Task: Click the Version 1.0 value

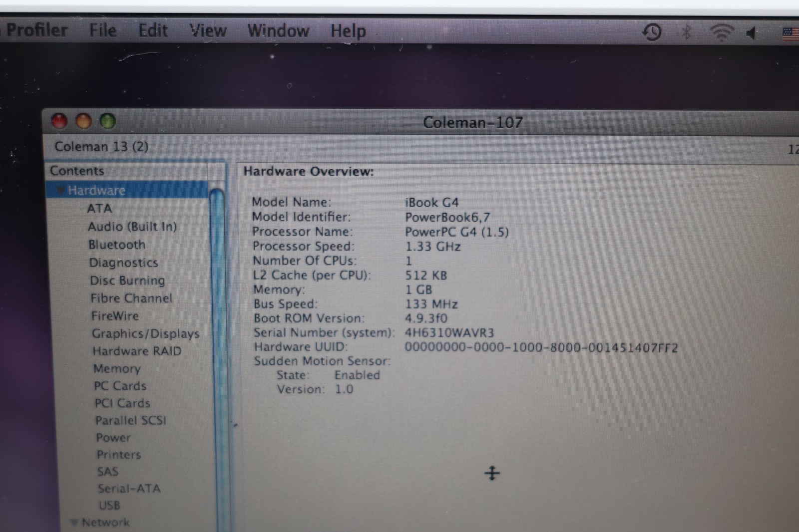Action: point(344,389)
